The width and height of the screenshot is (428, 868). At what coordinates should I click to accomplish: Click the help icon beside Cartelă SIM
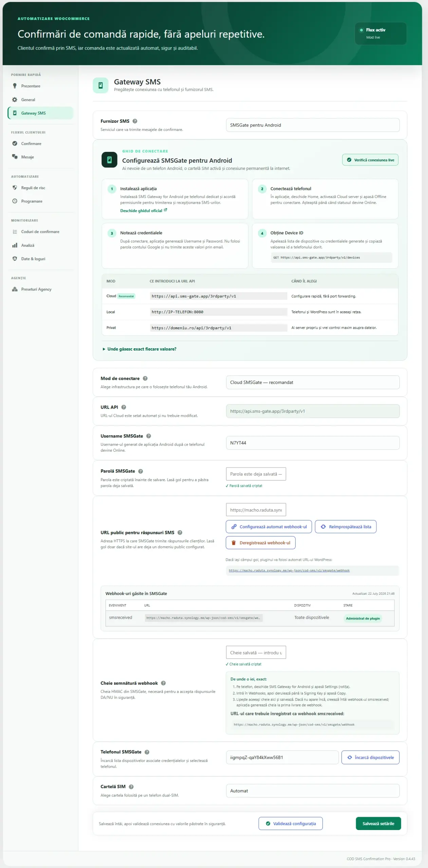[x=131, y=787]
